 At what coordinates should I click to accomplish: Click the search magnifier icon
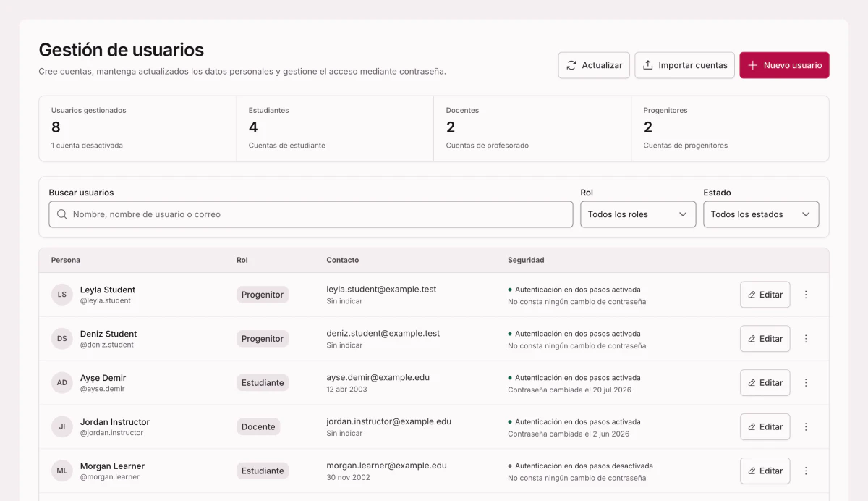(62, 214)
